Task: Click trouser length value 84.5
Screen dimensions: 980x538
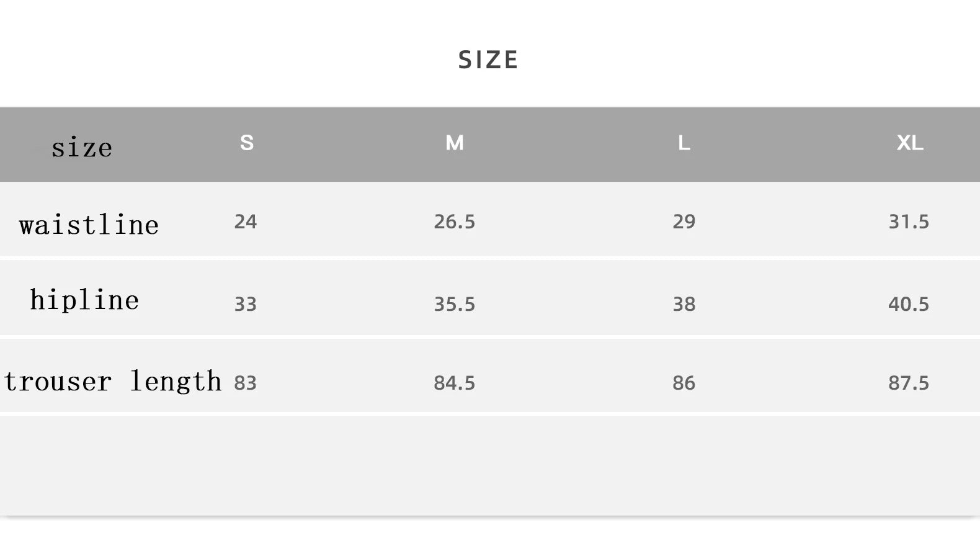Action: click(x=455, y=383)
